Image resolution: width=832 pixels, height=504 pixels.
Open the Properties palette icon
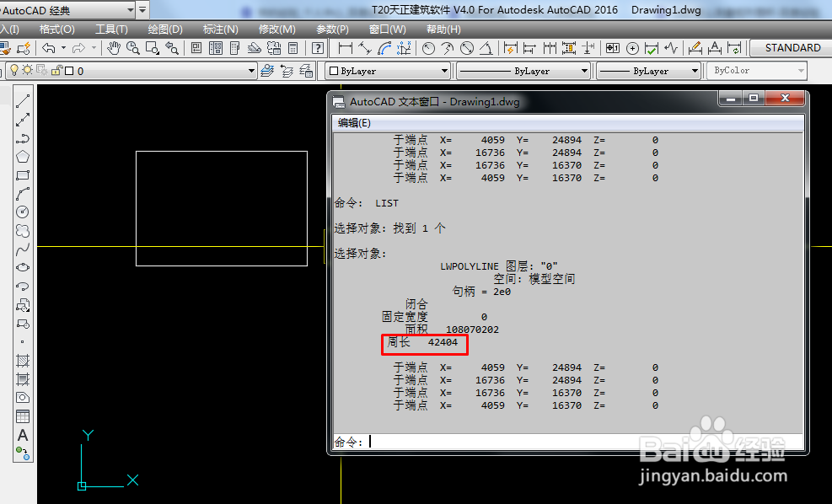point(196,48)
